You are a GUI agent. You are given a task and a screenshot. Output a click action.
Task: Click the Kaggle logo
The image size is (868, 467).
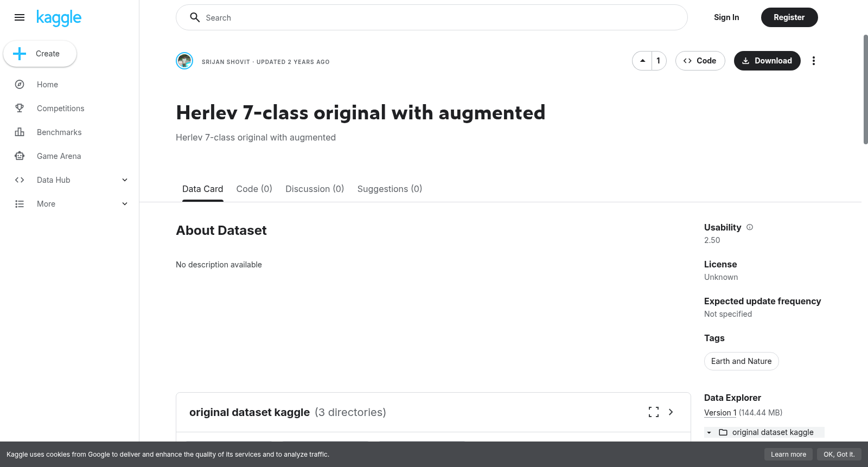[x=59, y=18]
